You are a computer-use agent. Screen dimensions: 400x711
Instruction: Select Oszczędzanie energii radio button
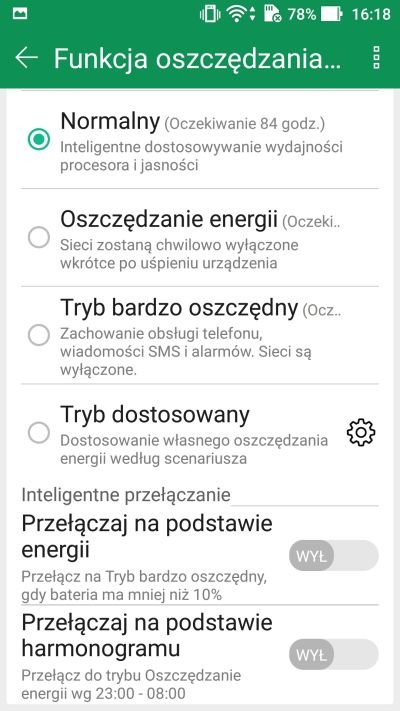(x=39, y=237)
